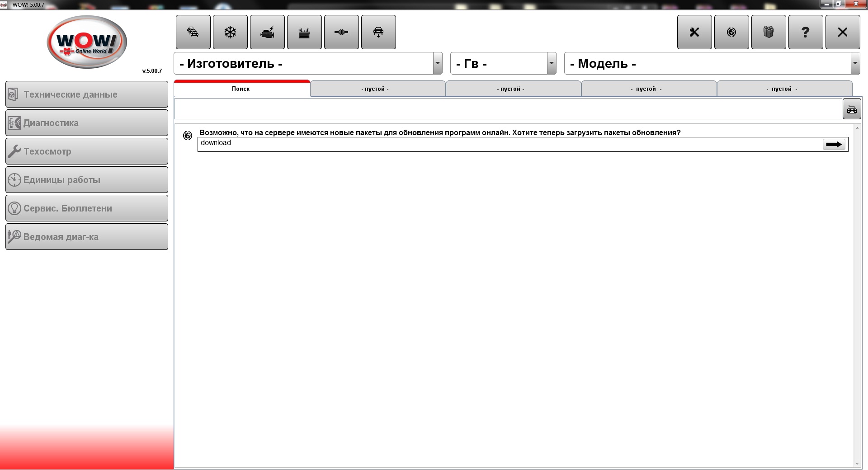Screen dimensions: 868x470
Task: Open the vehicle selection cars icon
Action: [193, 32]
